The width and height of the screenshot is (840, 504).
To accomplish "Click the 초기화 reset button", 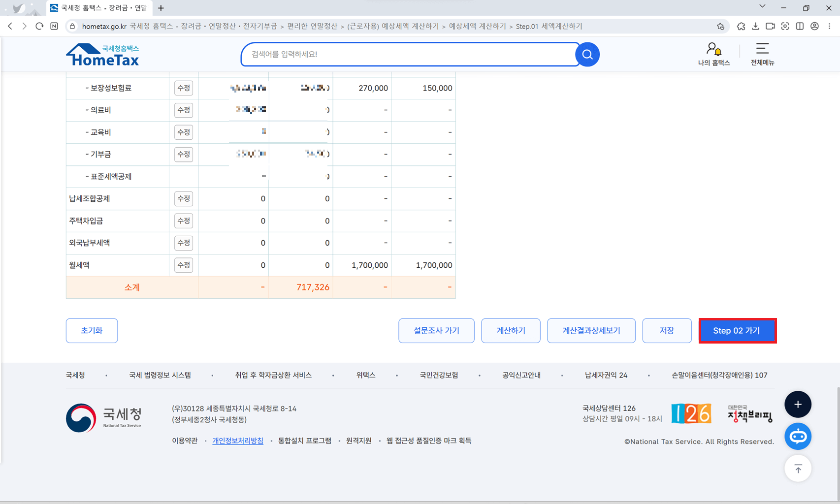I will (x=92, y=331).
